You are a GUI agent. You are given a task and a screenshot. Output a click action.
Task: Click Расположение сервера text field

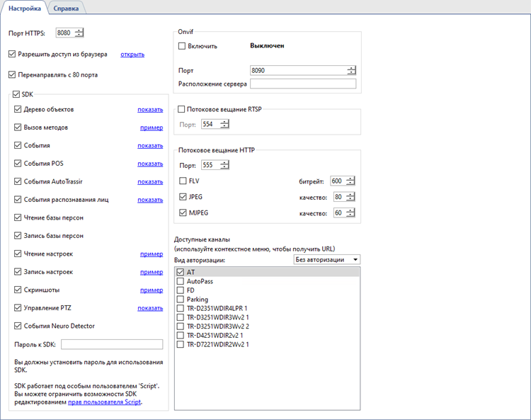click(303, 84)
